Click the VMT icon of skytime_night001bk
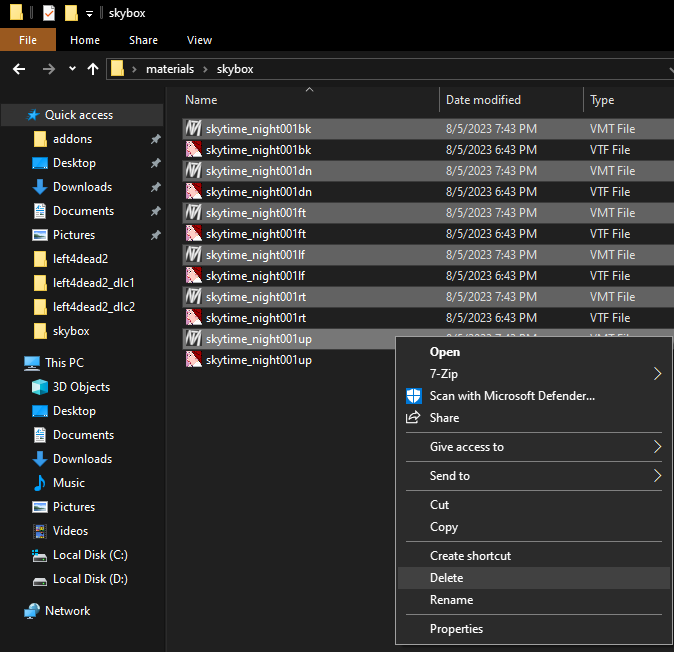The width and height of the screenshot is (674, 652). click(193, 129)
